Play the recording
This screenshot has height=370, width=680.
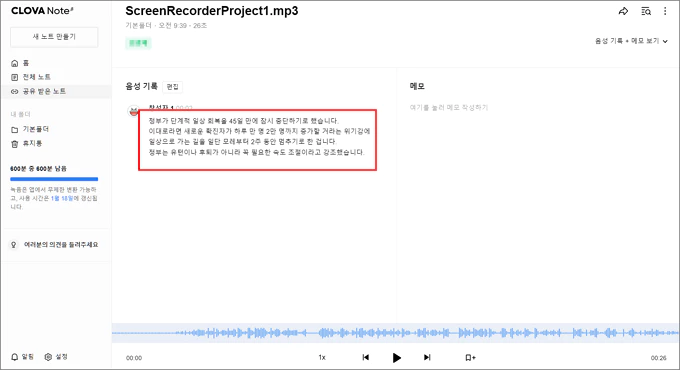click(396, 357)
